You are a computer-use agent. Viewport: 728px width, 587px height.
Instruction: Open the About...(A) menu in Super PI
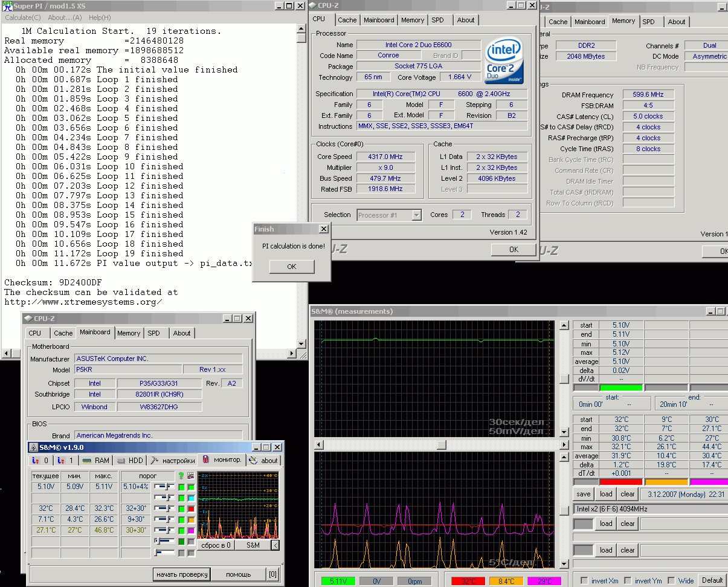tap(65, 18)
